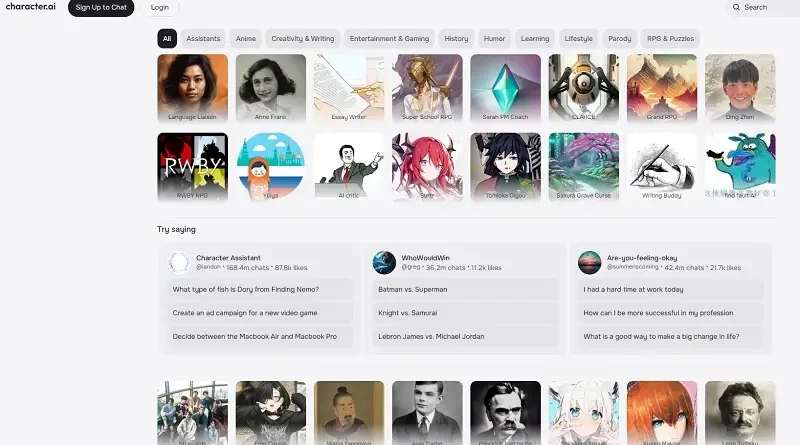
Task: Switch to the Anime category
Action: (x=245, y=38)
